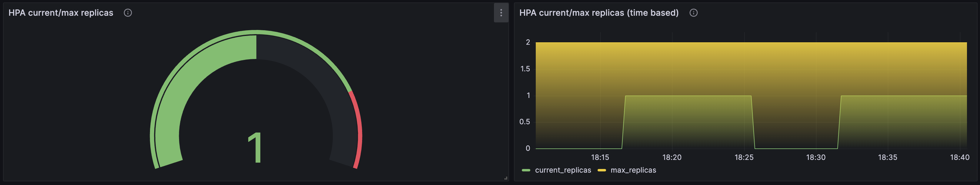Click the green current_replicas legend color swatch
The width and height of the screenshot is (980, 185).
[x=526, y=170]
